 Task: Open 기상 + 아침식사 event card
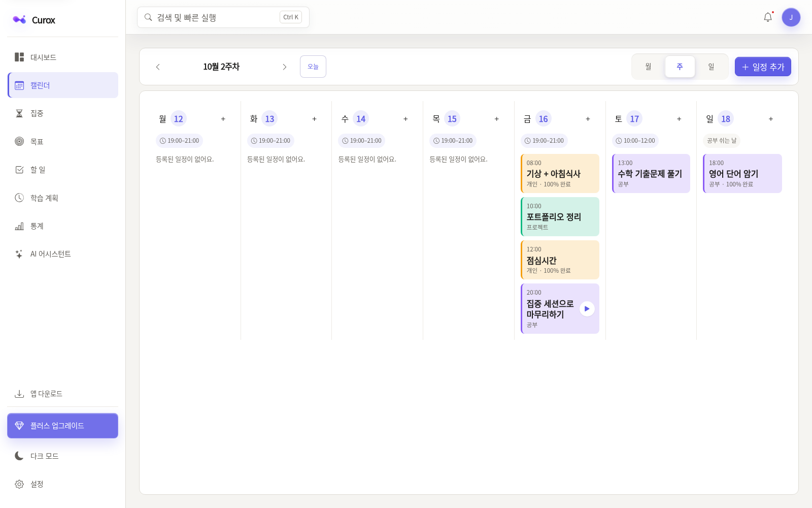tap(560, 173)
